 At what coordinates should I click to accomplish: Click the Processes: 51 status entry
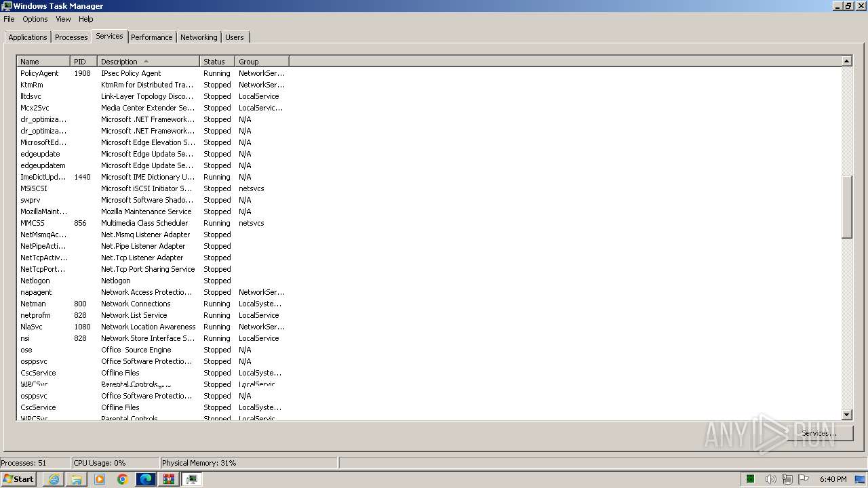click(35, 463)
